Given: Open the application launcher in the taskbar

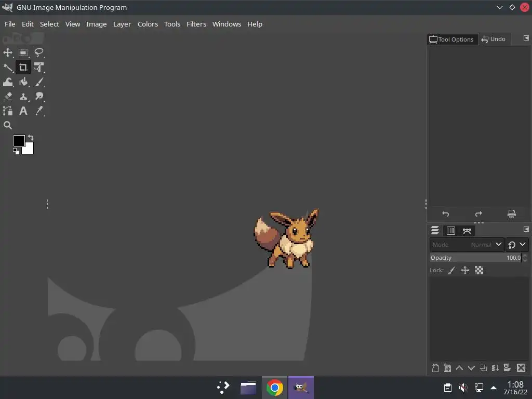Looking at the screenshot, I should [223, 388].
